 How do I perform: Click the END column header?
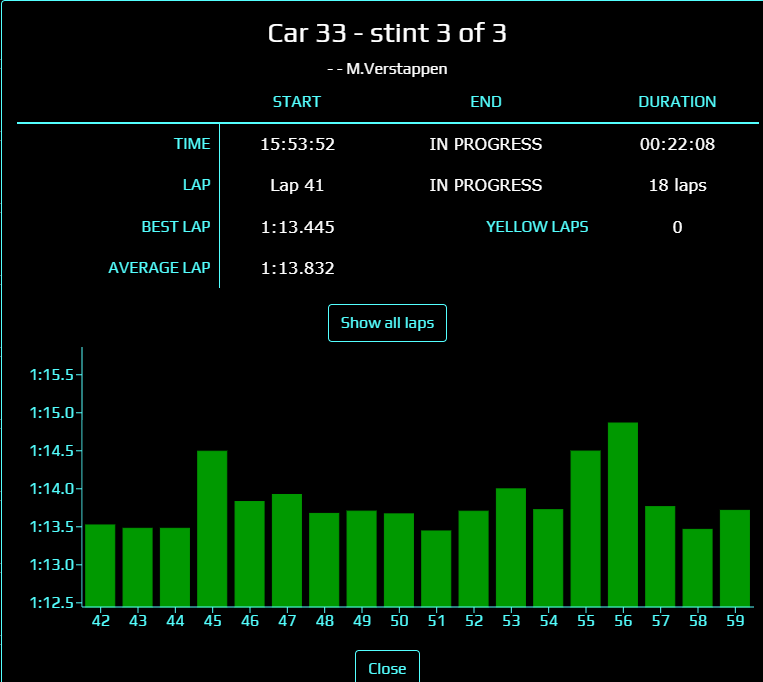pos(486,102)
